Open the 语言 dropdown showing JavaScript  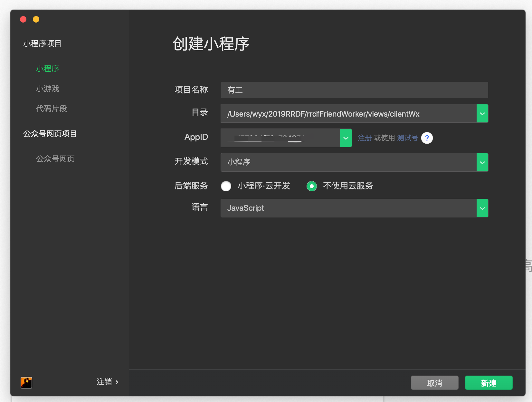point(482,208)
